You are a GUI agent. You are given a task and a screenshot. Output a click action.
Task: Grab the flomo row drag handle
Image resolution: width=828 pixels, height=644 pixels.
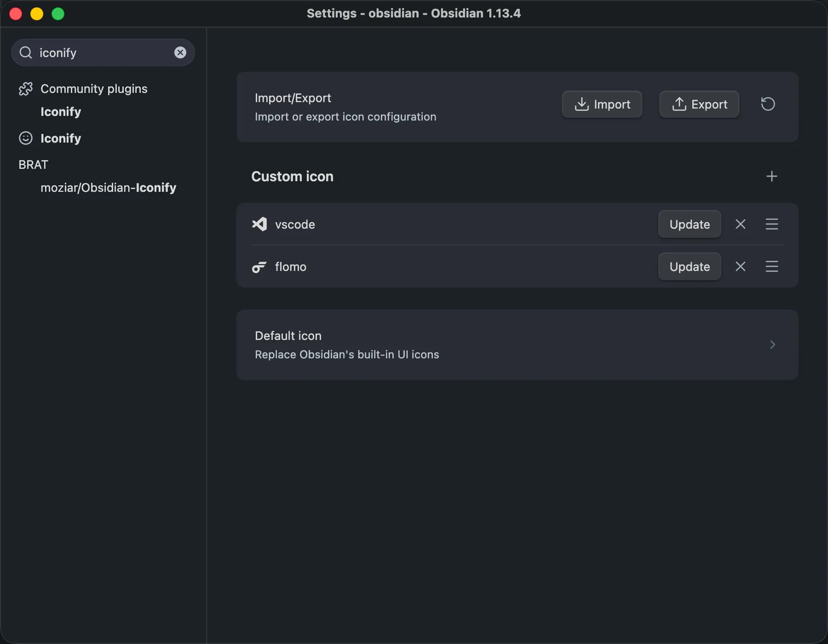pos(772,266)
